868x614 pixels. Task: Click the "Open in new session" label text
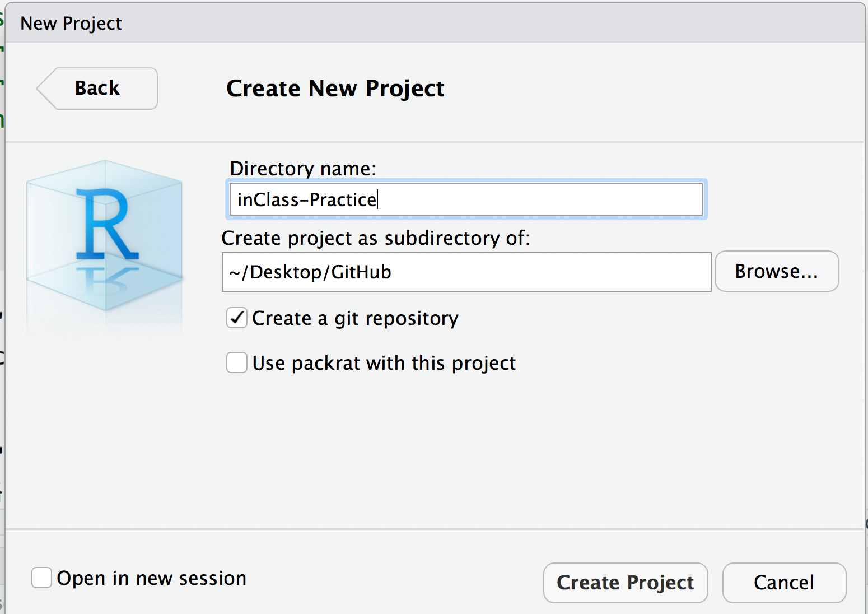[152, 578]
